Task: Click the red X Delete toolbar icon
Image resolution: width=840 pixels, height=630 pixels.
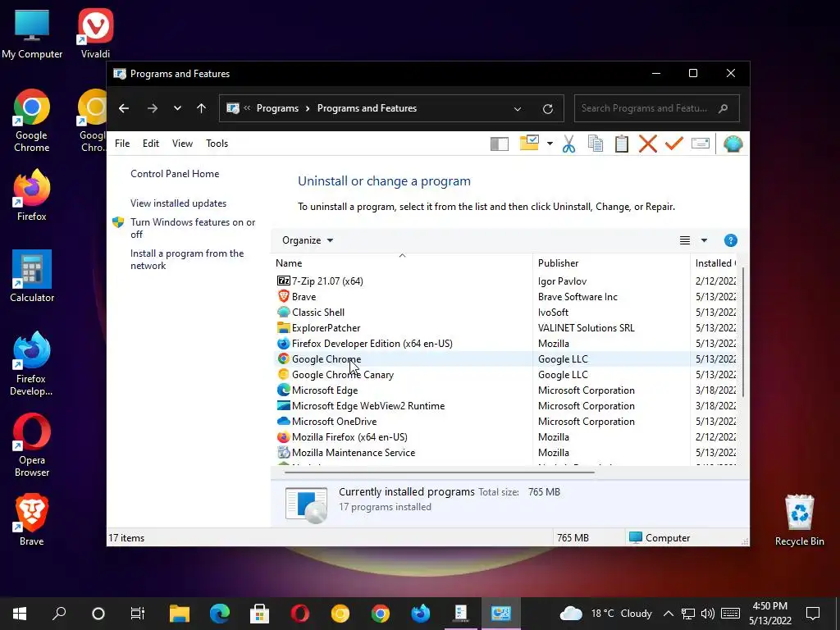Action: (x=648, y=144)
